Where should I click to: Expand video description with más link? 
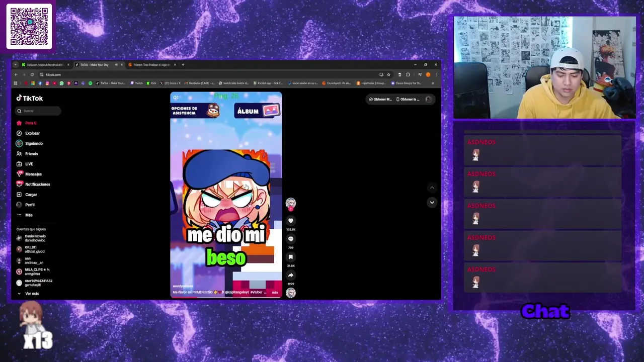coord(275,292)
